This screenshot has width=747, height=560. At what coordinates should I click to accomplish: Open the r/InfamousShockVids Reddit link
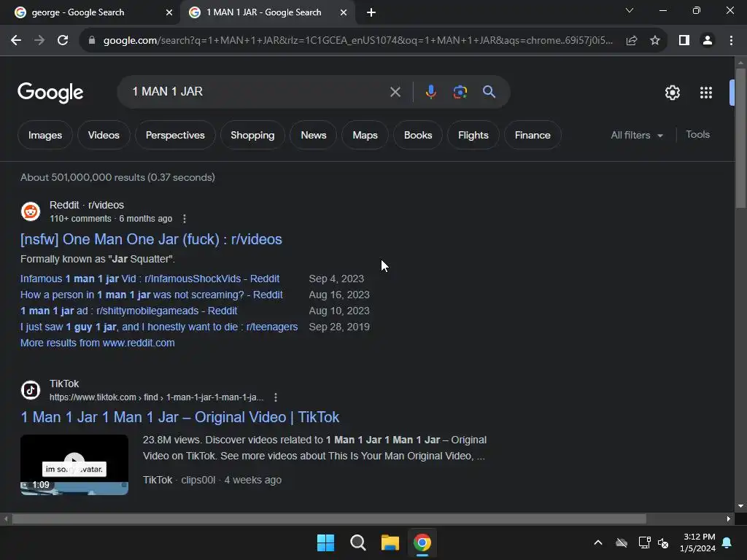(150, 279)
